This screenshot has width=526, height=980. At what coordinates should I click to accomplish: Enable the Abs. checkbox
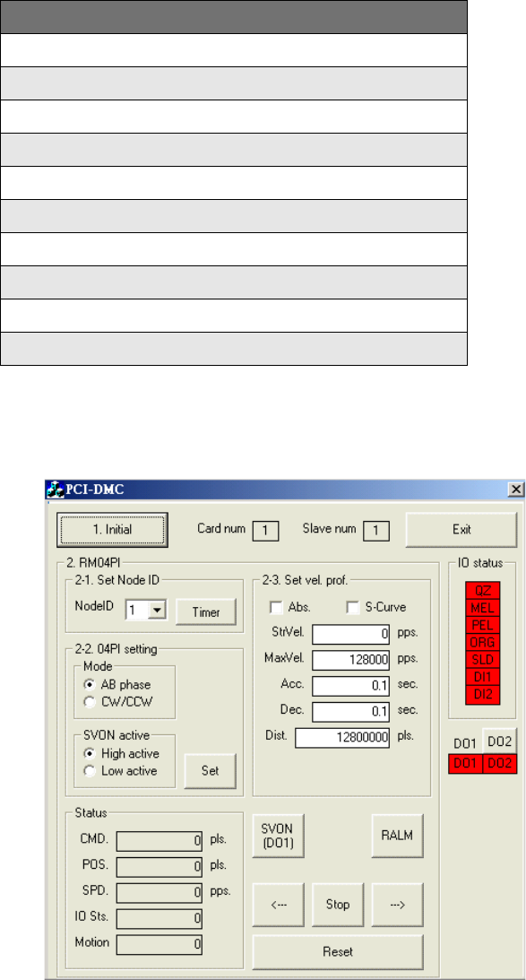pos(275,607)
